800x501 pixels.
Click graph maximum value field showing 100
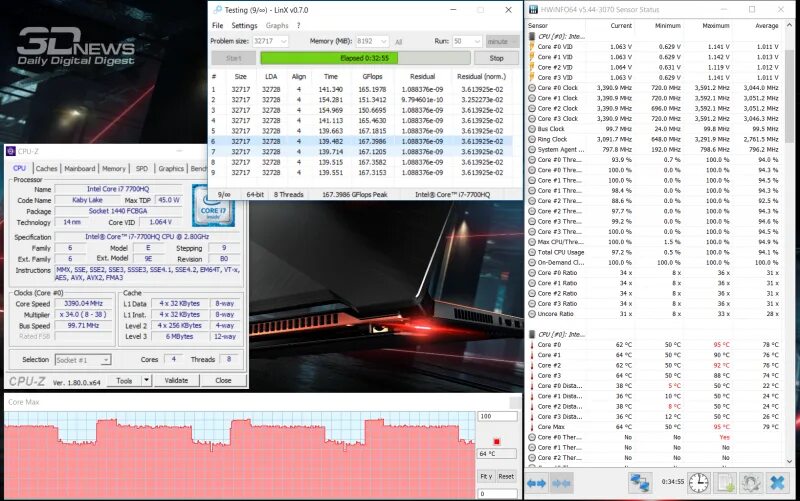(497, 416)
